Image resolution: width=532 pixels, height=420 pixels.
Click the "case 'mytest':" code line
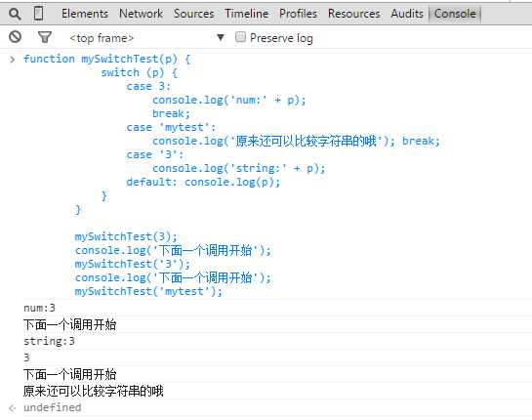coord(171,128)
